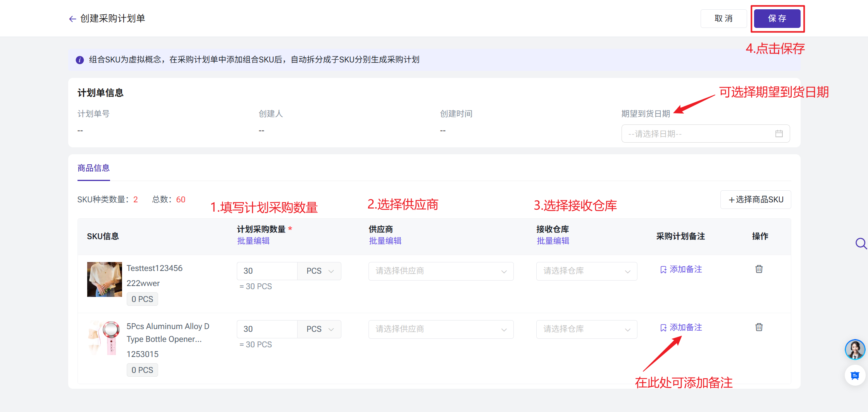This screenshot has height=412, width=868.
Task: Open the PCS unit dropdown for the second product
Action: click(x=319, y=329)
